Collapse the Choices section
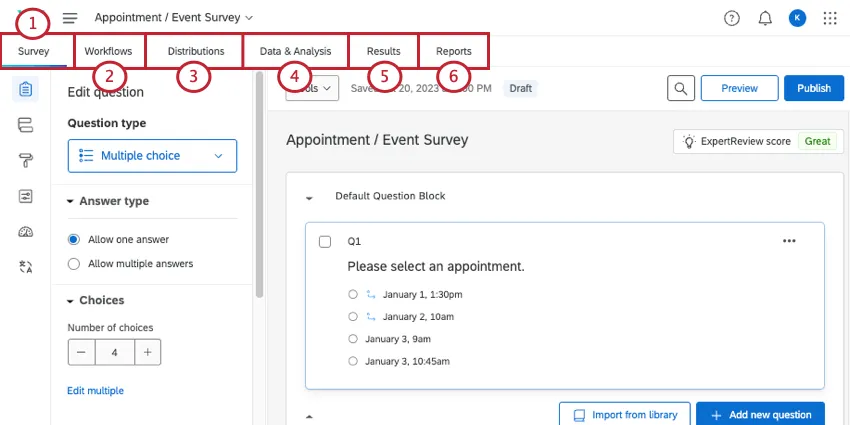Screen dimensions: 850x425 pyautogui.click(x=71, y=301)
